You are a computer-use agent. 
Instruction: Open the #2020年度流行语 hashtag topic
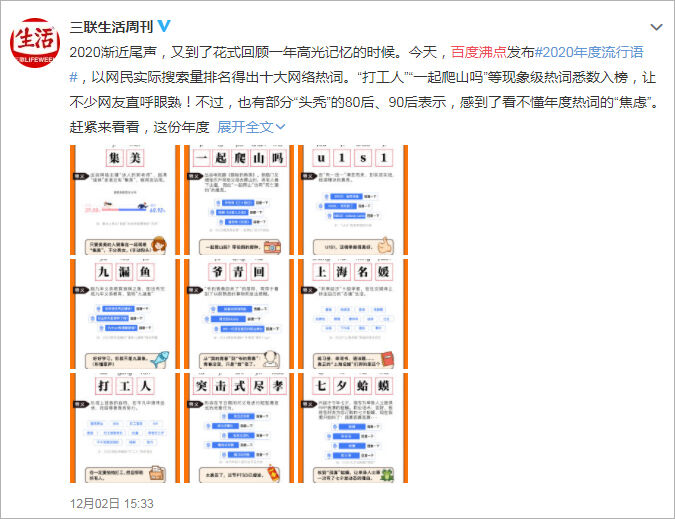point(589,52)
